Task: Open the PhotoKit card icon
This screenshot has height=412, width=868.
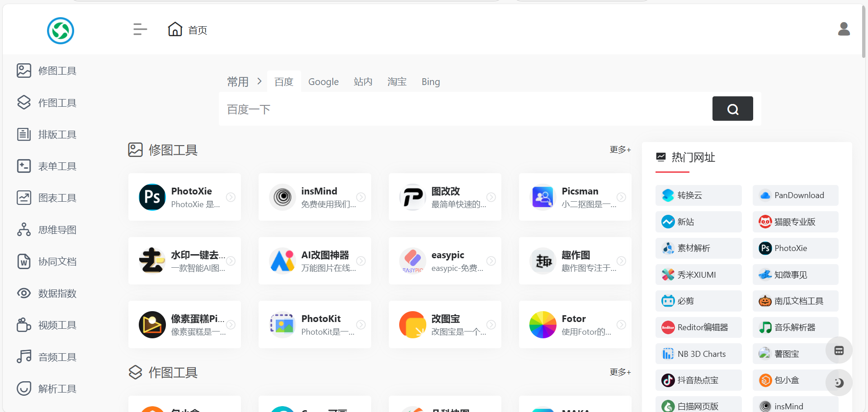Action: [x=282, y=325]
